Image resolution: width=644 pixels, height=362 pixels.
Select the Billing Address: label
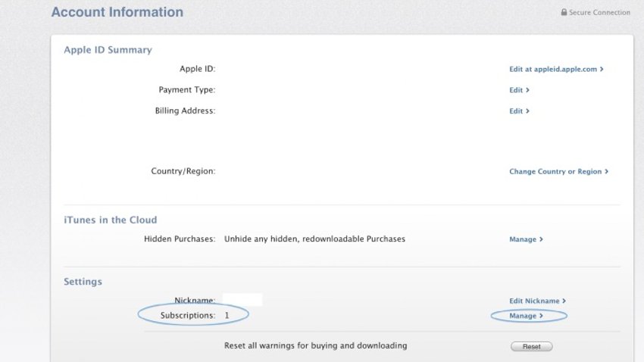(185, 111)
